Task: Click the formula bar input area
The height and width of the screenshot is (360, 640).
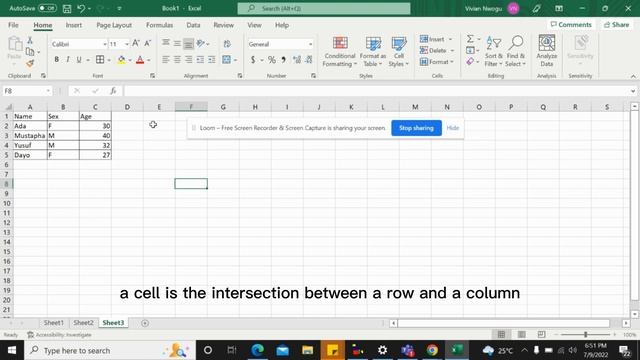Action: point(376,91)
